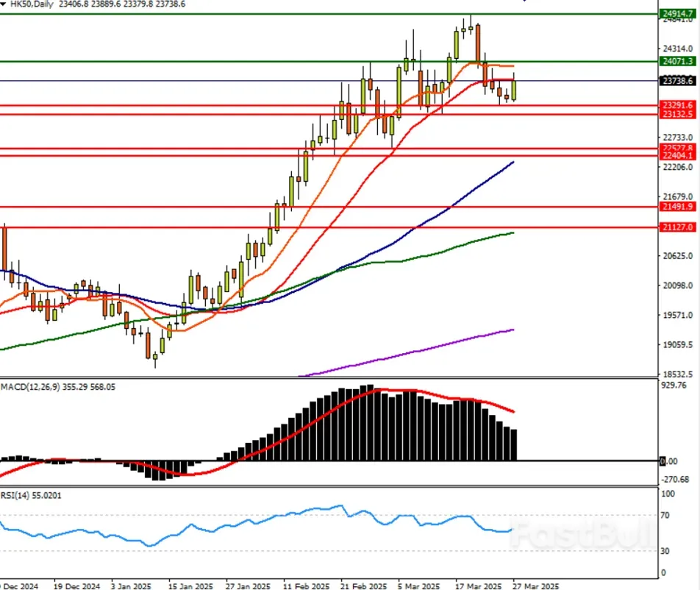Select the red 21127.0 support level label
This screenshot has width=700, height=590.
[x=678, y=228]
